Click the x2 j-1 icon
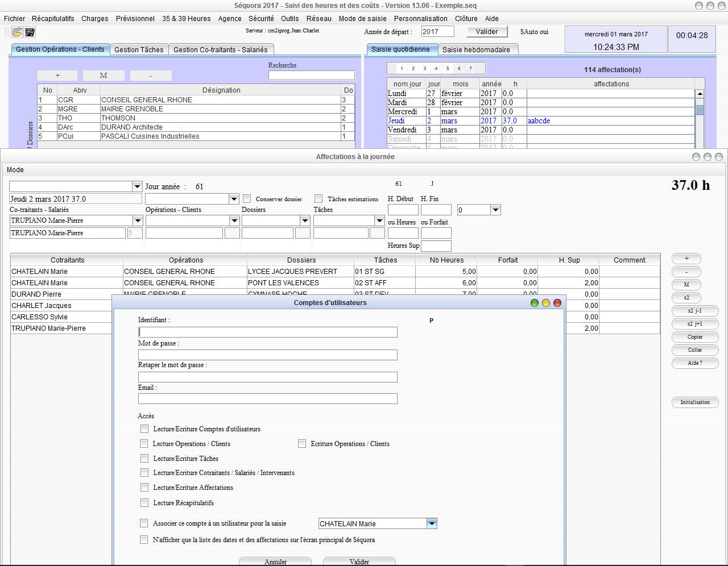The image size is (728, 566). [x=694, y=311]
